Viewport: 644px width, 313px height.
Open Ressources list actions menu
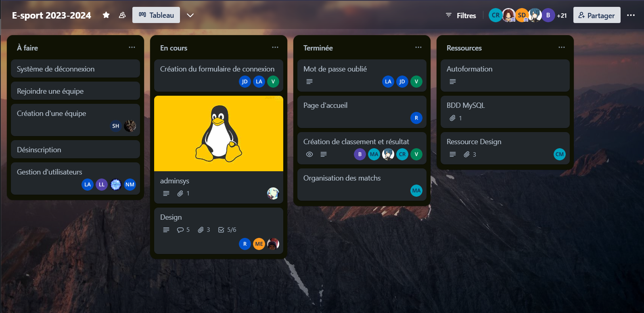click(x=562, y=47)
